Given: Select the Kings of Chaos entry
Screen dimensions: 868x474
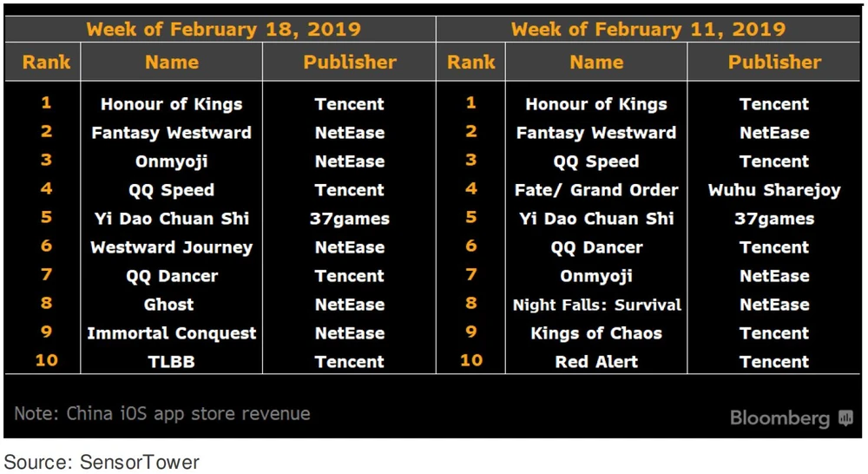Looking at the screenshot, I should point(596,333).
